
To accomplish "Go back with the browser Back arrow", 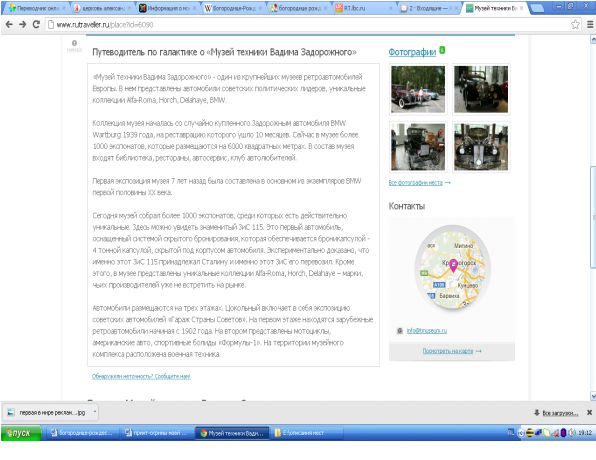I will pyautogui.click(x=9, y=24).
